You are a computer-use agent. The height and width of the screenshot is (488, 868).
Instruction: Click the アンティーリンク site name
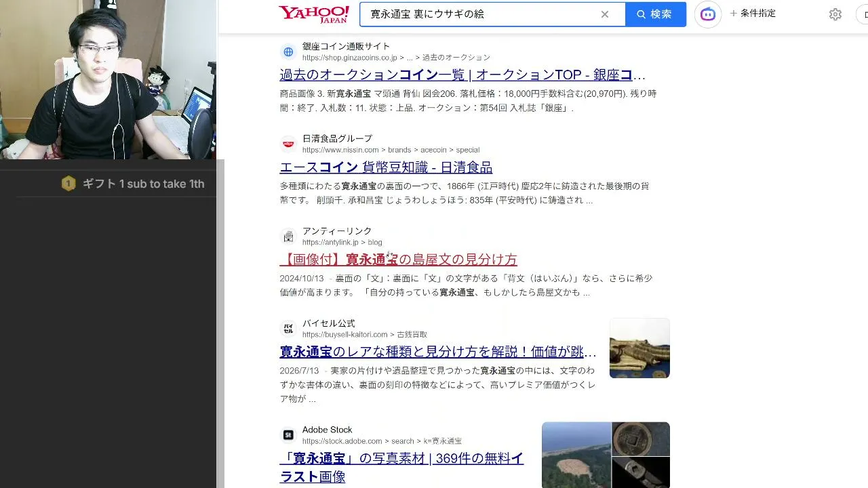337,231
